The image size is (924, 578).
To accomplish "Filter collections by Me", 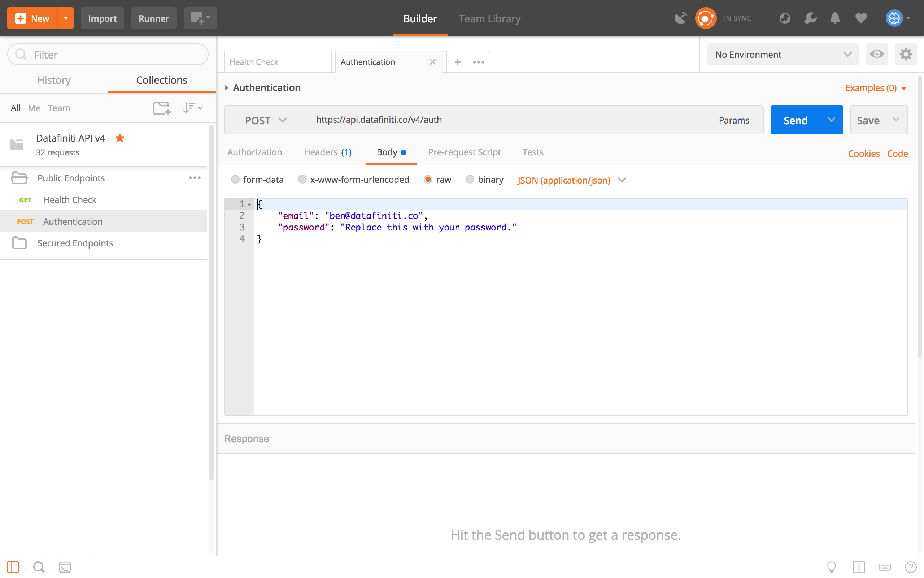I will coord(34,108).
